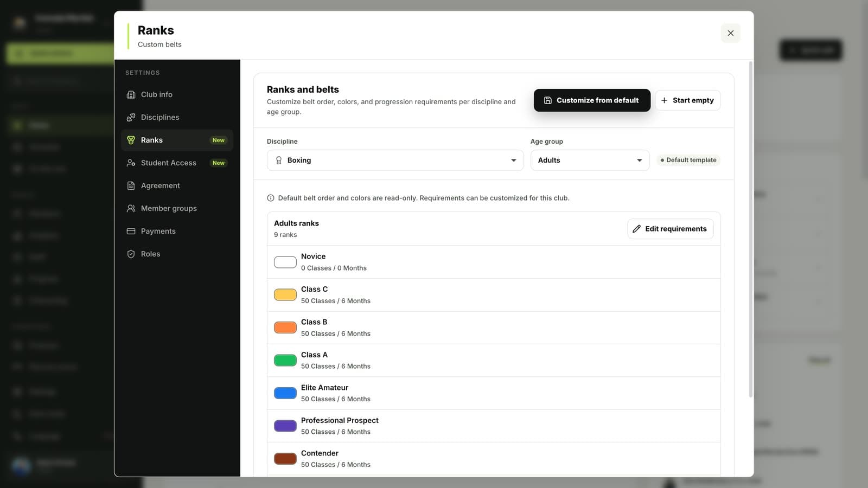
Task: Click the brown Contender belt swatch
Action: click(285, 459)
